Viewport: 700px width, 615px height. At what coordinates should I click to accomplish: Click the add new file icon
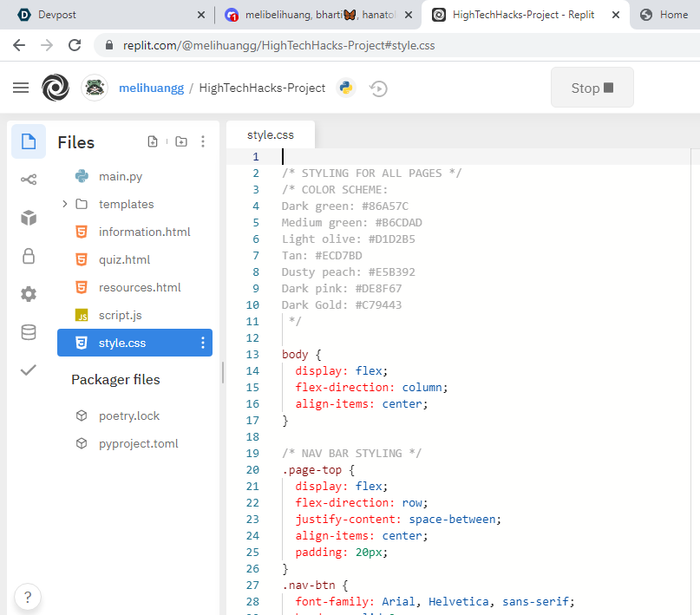coord(153,141)
